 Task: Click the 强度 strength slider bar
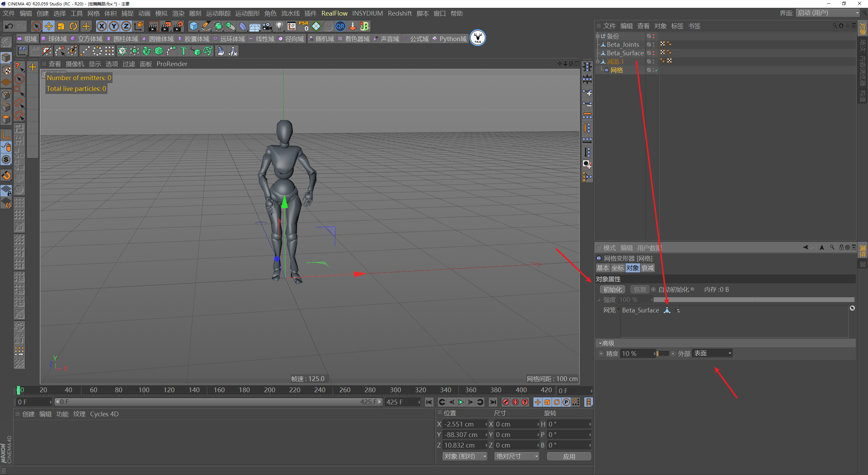tap(753, 300)
